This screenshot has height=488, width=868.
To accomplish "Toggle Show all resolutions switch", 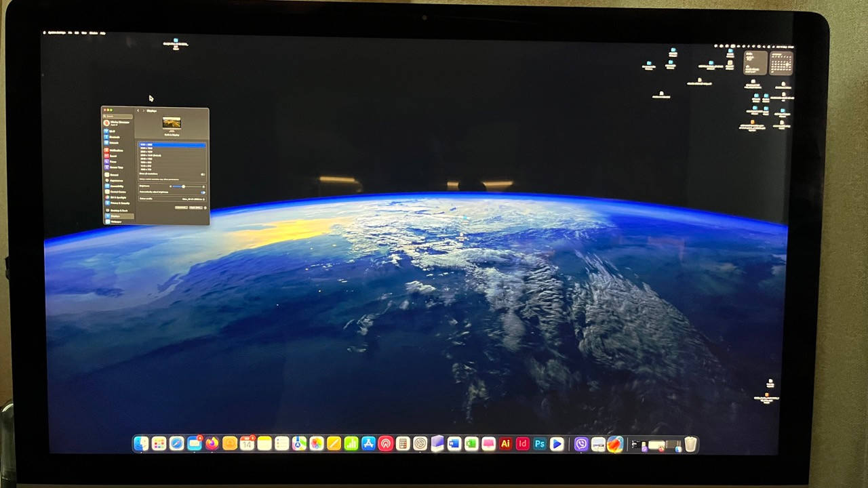I will click(x=203, y=174).
